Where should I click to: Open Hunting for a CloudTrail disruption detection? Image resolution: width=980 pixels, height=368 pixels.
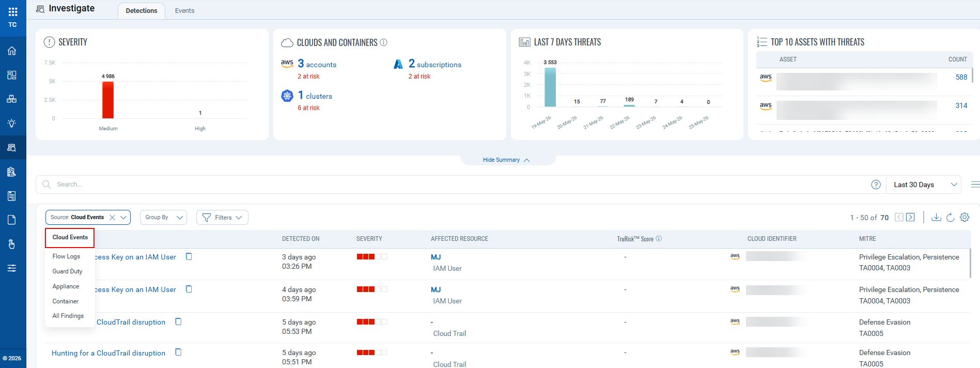click(108, 353)
